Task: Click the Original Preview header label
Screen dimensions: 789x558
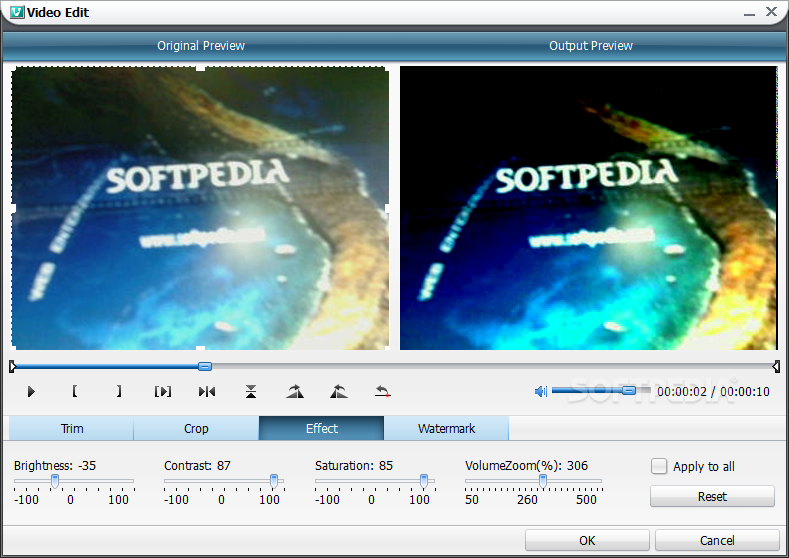Action: click(x=201, y=46)
